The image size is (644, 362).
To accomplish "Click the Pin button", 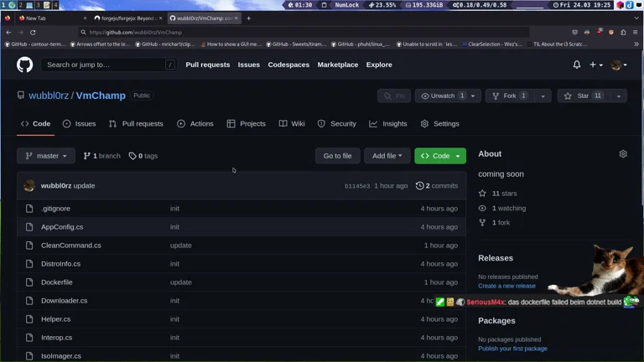I will coord(394,96).
